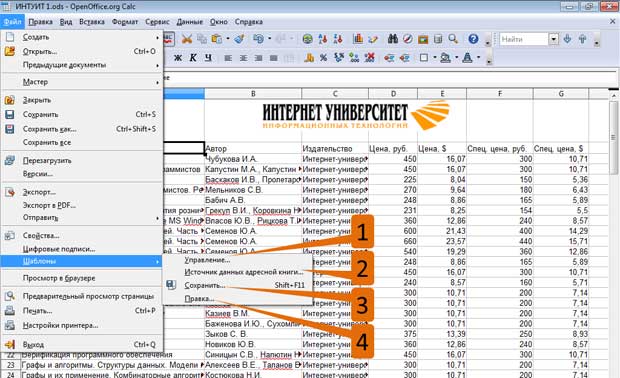The image size is (620, 378).
Task: Select Управление... in Шаблоны submenu
Action: 238,260
